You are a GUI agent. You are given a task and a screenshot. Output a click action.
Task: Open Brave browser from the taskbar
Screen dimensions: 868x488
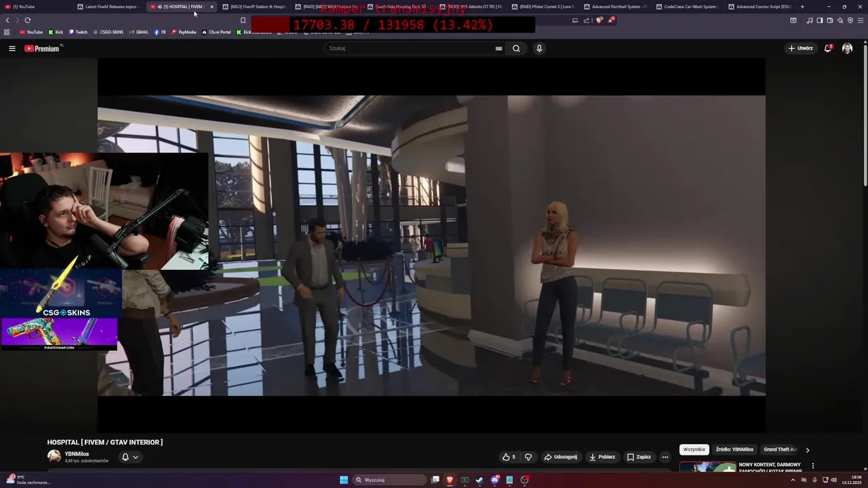click(450, 480)
